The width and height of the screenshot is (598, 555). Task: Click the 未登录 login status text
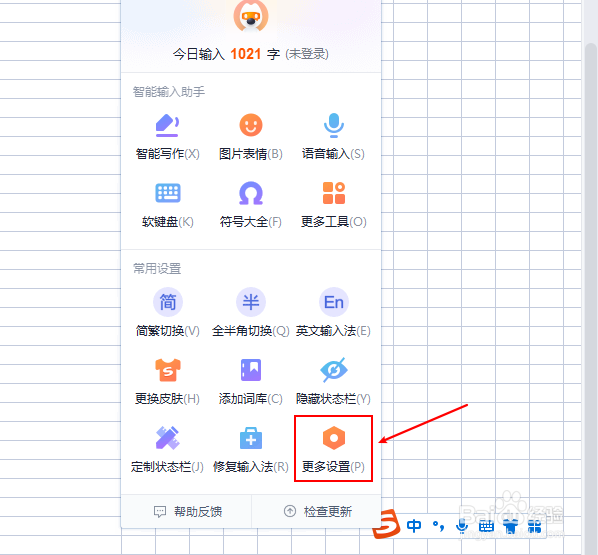307,54
